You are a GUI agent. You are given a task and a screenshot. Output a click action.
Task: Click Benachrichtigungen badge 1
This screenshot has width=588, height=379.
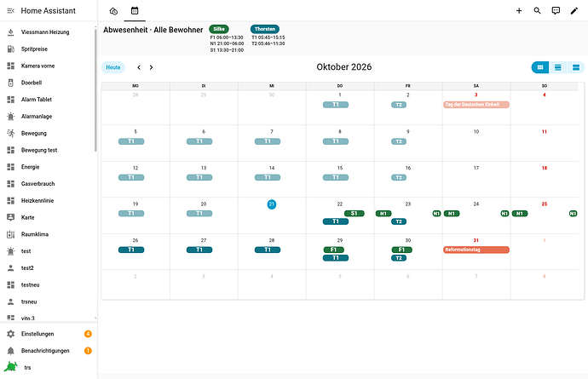[88, 351]
